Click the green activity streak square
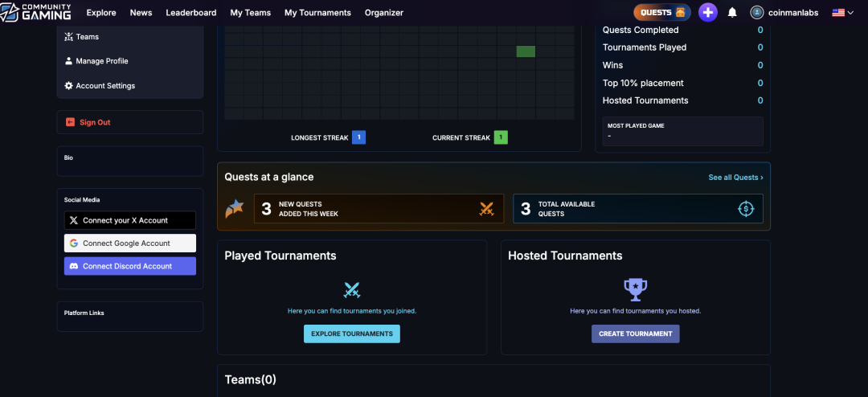Image resolution: width=868 pixels, height=397 pixels. pos(526,51)
